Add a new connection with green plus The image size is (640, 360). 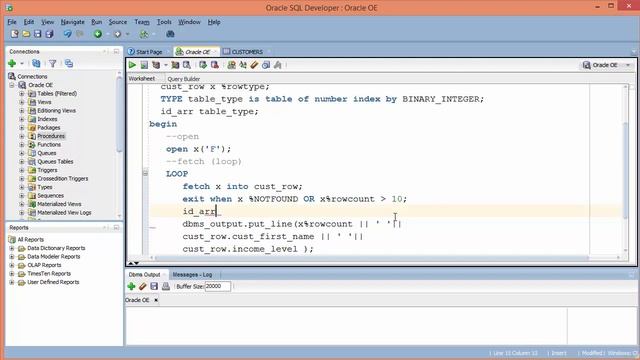(12, 63)
